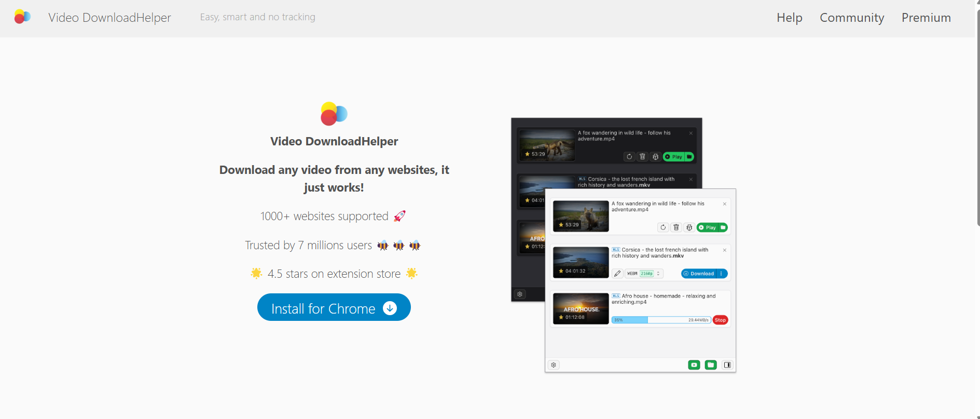Screen dimensions: 980x419
Task: Click the 'Trusted by 7 millions users' text
Action: [x=309, y=245]
